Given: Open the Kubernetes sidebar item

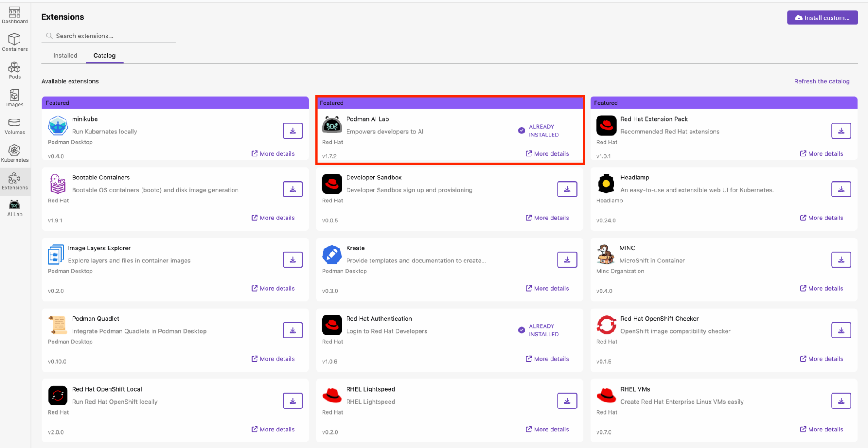Looking at the screenshot, I should [14, 154].
